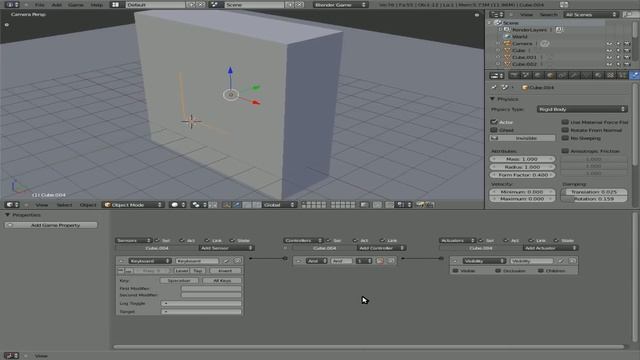Open the View menu in 3D view header

point(42,204)
